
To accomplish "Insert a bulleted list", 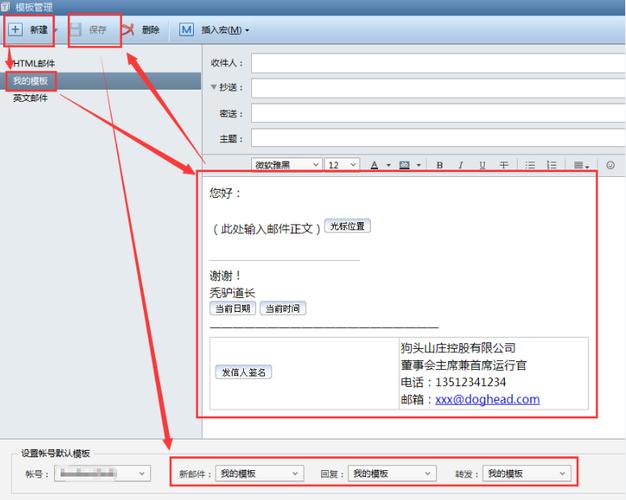I will (530, 165).
